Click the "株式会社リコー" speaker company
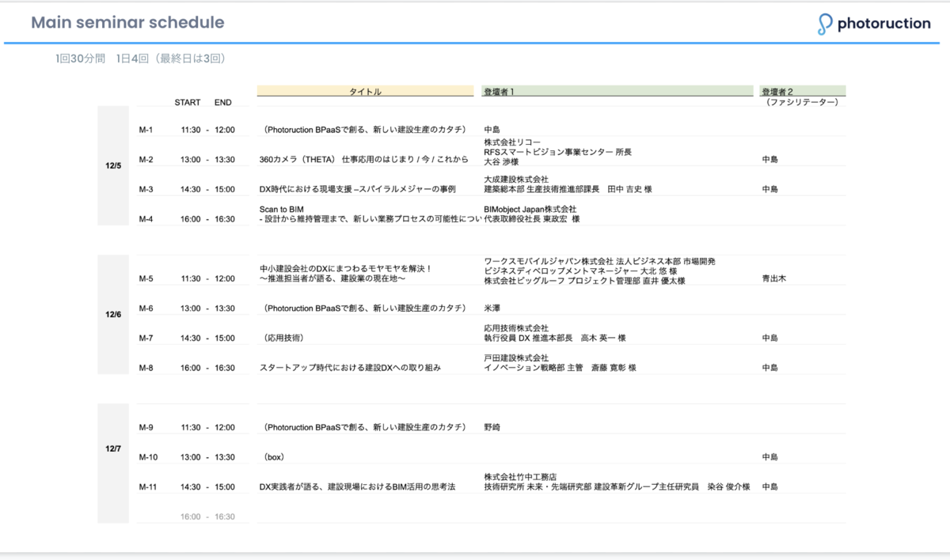The width and height of the screenshot is (950, 560). 511,142
